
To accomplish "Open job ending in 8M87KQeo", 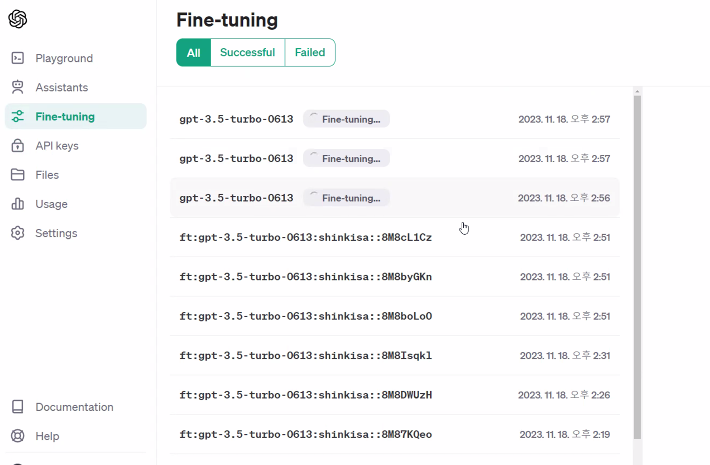I will (395, 434).
